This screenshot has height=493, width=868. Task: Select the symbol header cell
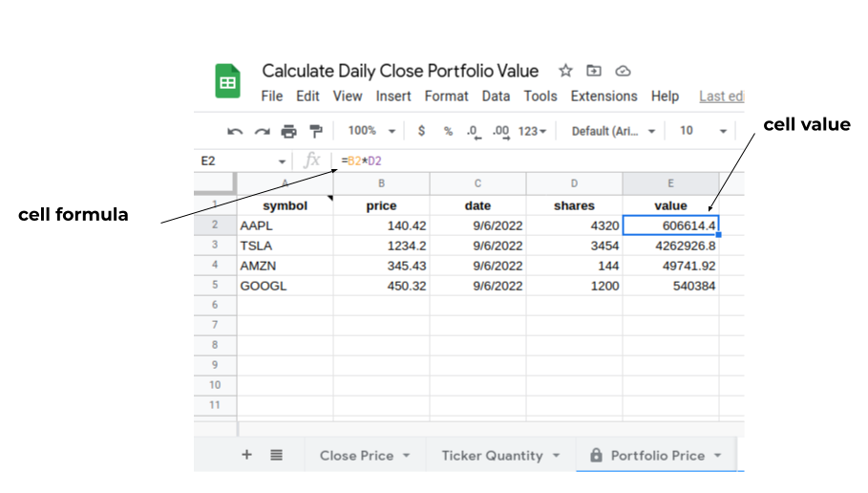pos(286,205)
